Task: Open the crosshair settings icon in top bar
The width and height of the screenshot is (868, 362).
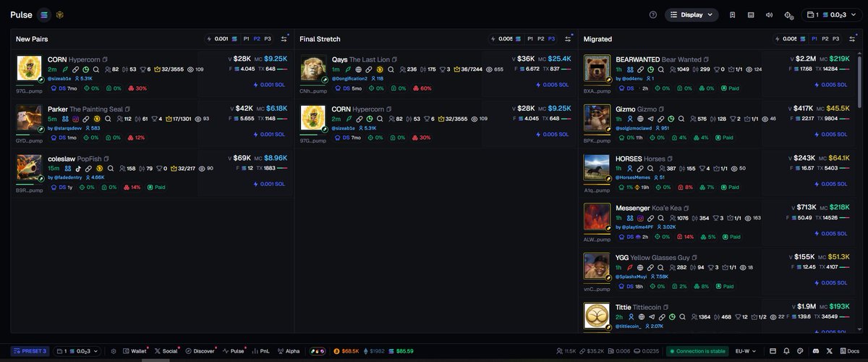Action: (788, 14)
